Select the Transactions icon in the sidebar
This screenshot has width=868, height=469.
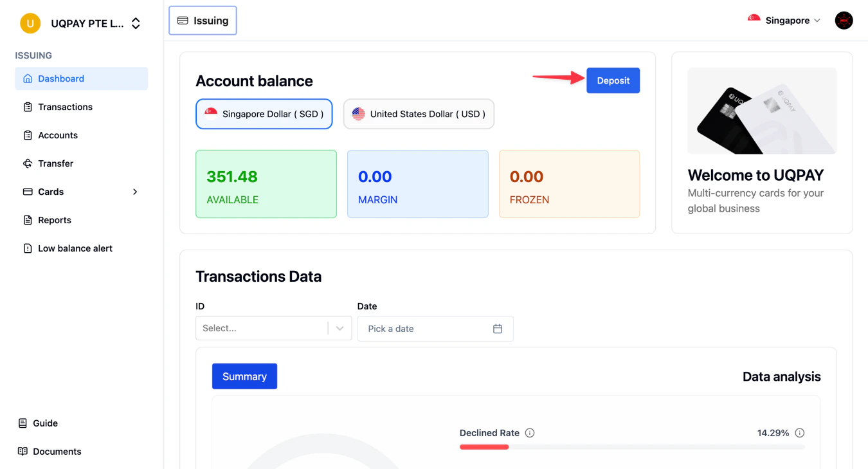coord(27,106)
